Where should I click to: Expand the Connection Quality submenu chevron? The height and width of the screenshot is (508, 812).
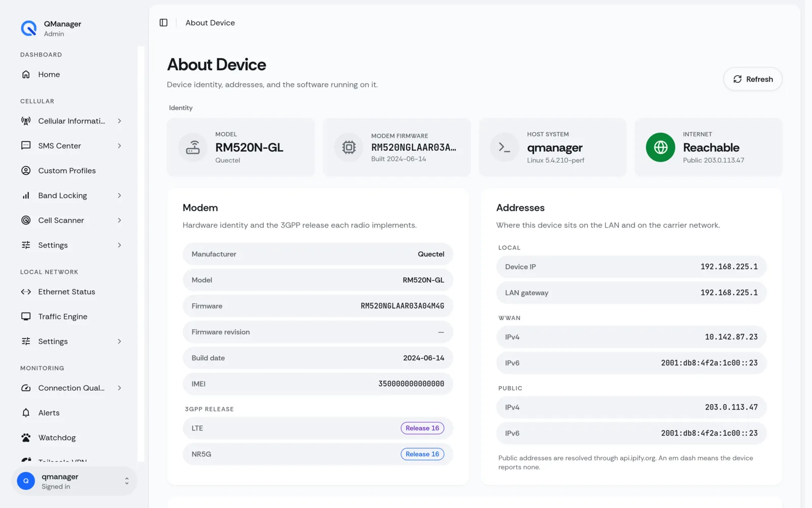coord(120,388)
